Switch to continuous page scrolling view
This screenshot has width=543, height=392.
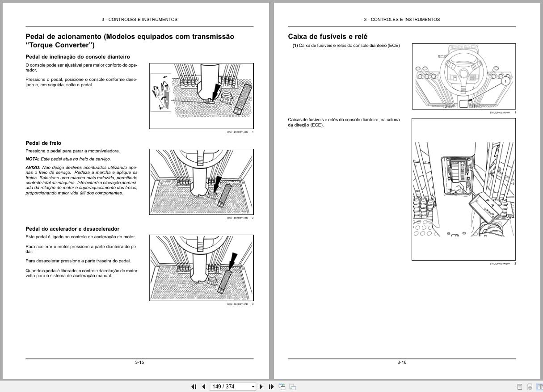530,387
